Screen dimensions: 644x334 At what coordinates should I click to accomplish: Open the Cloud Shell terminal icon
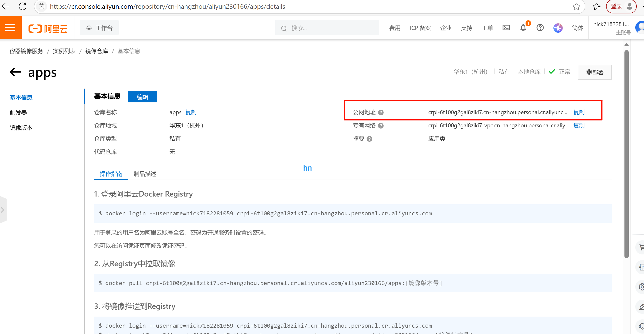506,28
